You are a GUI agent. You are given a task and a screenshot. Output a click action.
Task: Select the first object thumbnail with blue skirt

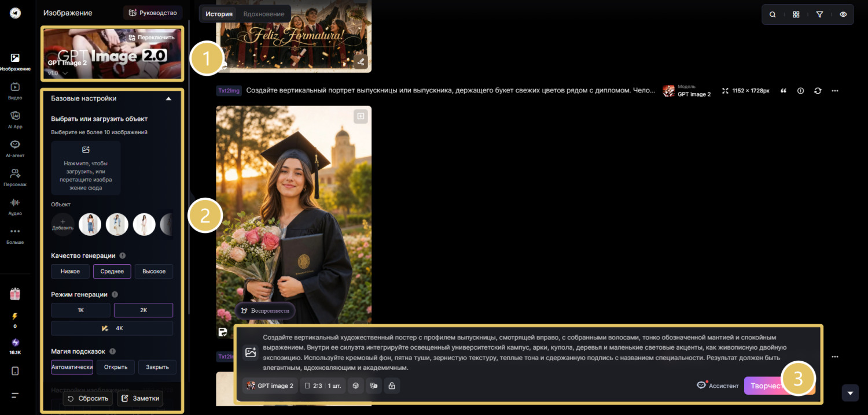point(90,224)
